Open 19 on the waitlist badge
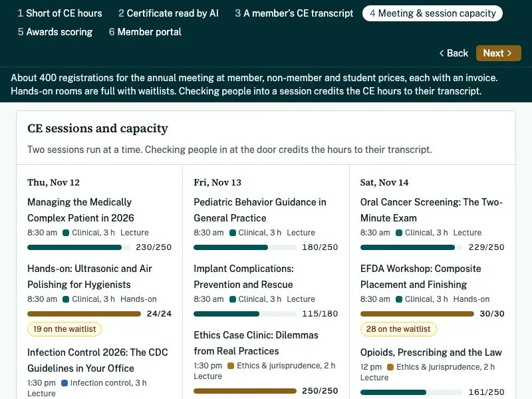This screenshot has height=399, width=532. [65, 329]
